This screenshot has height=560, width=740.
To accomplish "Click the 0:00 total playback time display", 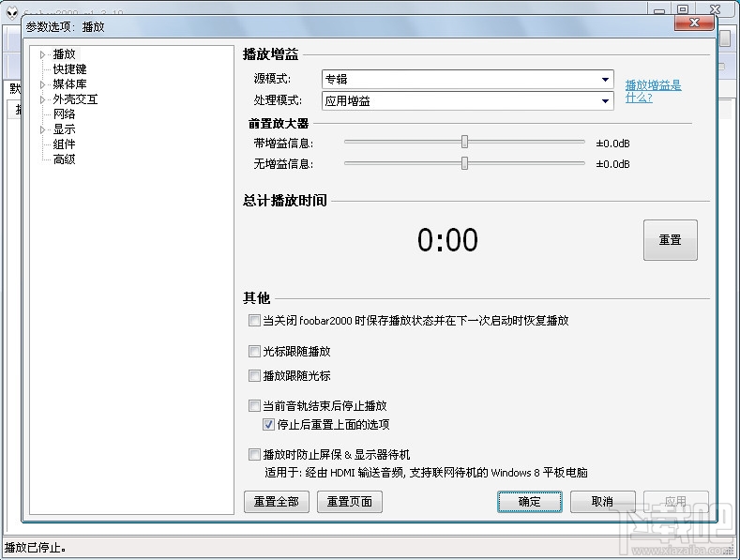I will (447, 240).
